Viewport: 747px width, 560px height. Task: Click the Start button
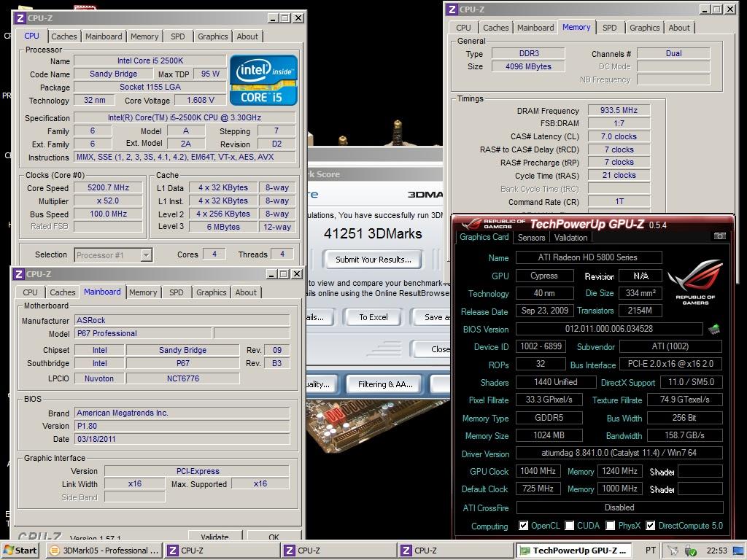(x=20, y=551)
